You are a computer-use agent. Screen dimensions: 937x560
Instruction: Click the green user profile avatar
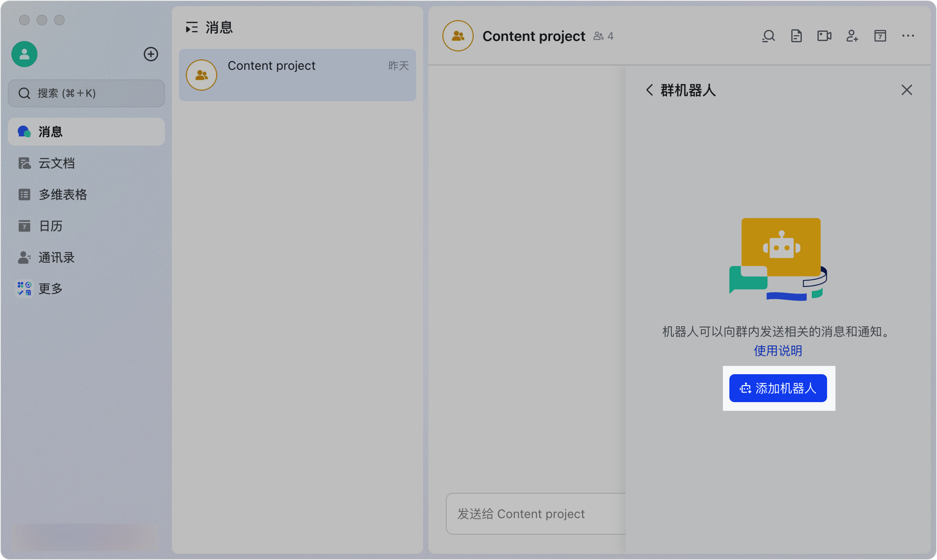24,54
